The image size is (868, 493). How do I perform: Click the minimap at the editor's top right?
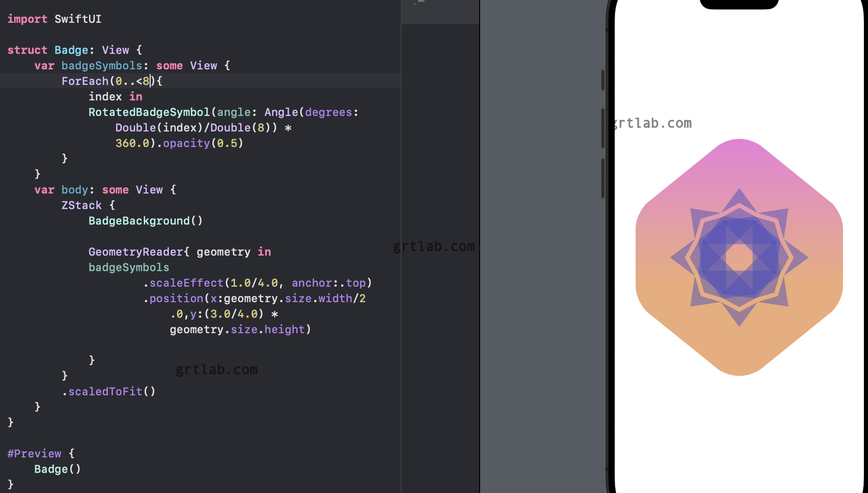click(439, 12)
